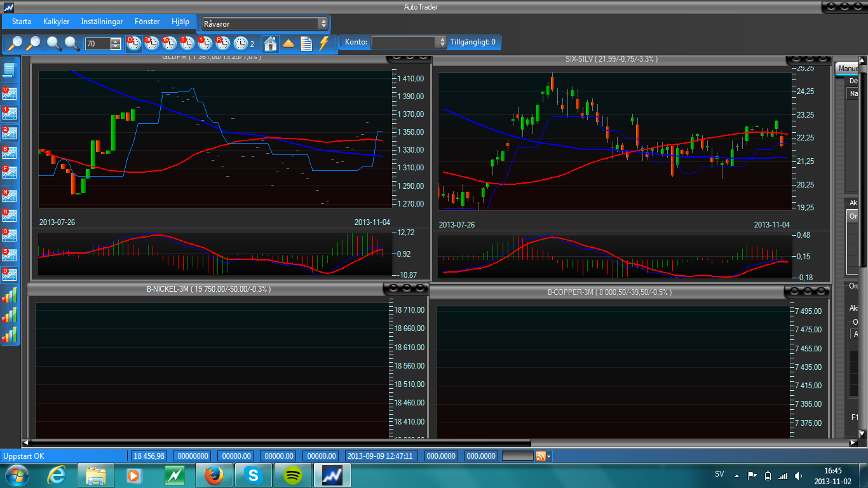The height and width of the screenshot is (488, 868).
Task: Click the sidebar chart icon marked B
Action: point(10,152)
